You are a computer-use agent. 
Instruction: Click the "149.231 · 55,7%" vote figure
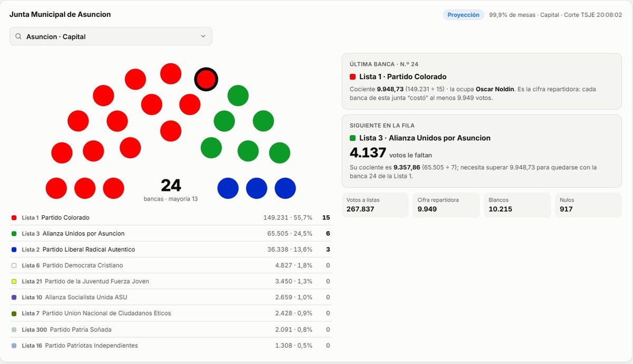(x=288, y=218)
